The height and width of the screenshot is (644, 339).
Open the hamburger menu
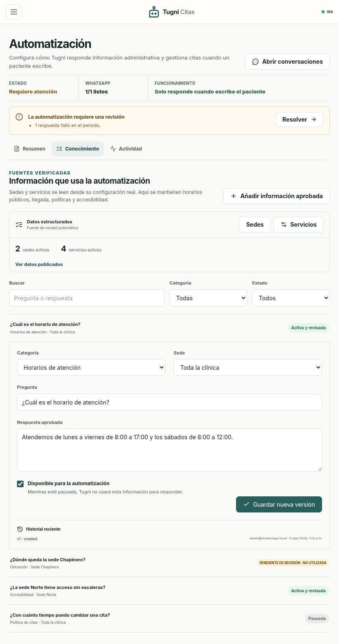pyautogui.click(x=14, y=12)
